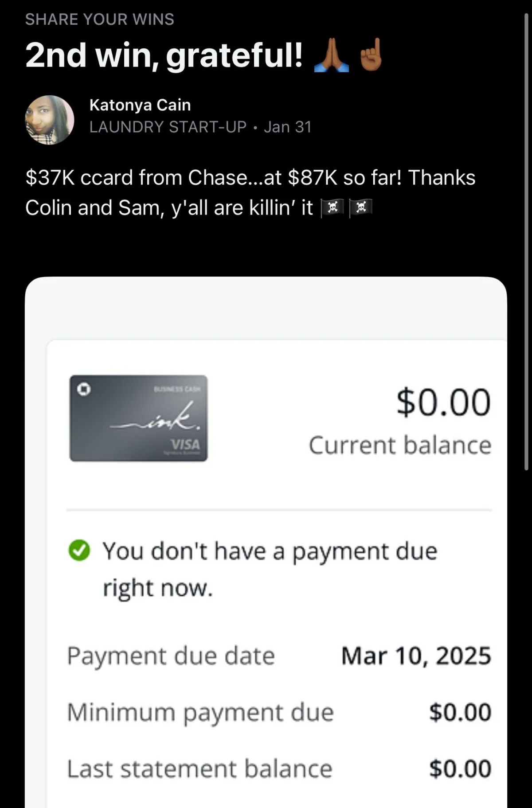
Task: Click the green checkmark payment status icon
Action: (79, 550)
